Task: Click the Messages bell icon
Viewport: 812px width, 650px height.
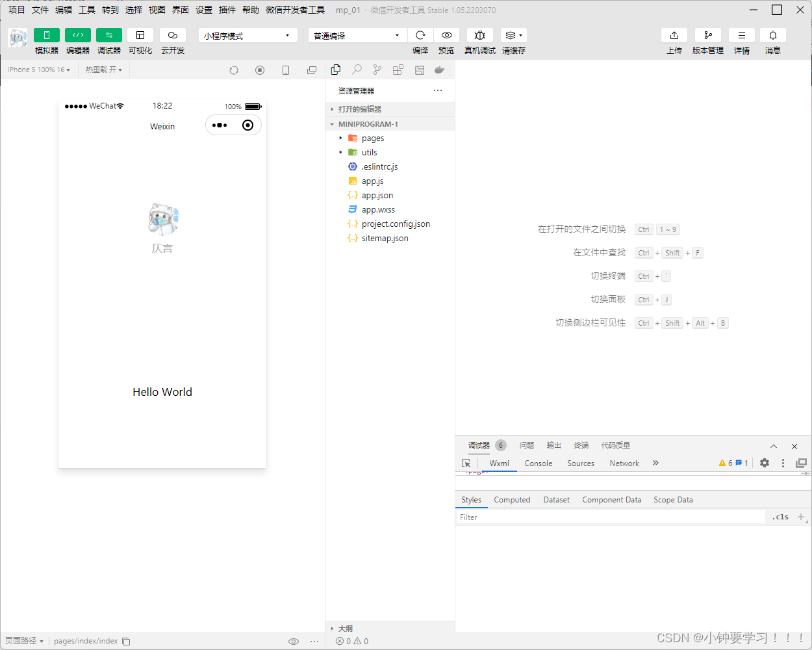Action: [772, 35]
